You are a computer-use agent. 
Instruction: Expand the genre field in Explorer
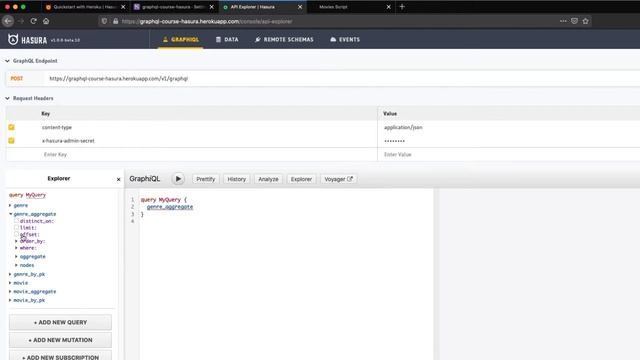[10, 205]
